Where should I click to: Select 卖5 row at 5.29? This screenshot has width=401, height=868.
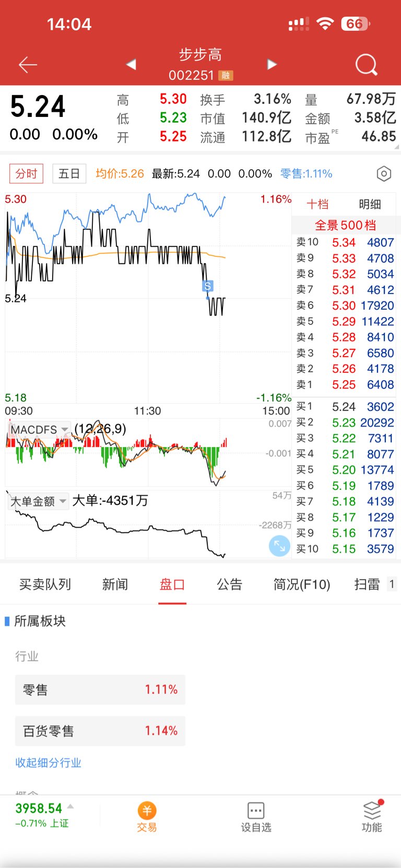[345, 321]
